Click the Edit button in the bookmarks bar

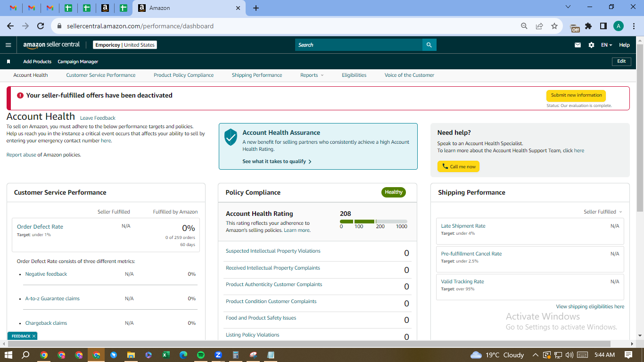(621, 61)
